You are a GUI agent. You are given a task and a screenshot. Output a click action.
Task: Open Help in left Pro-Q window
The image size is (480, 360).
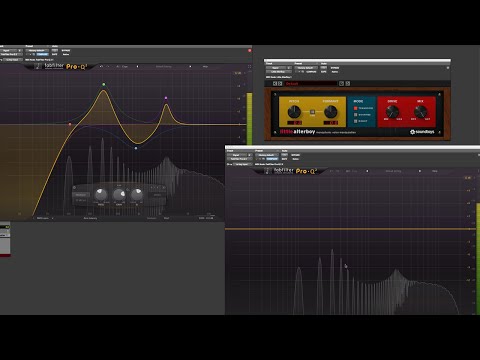pos(205,66)
